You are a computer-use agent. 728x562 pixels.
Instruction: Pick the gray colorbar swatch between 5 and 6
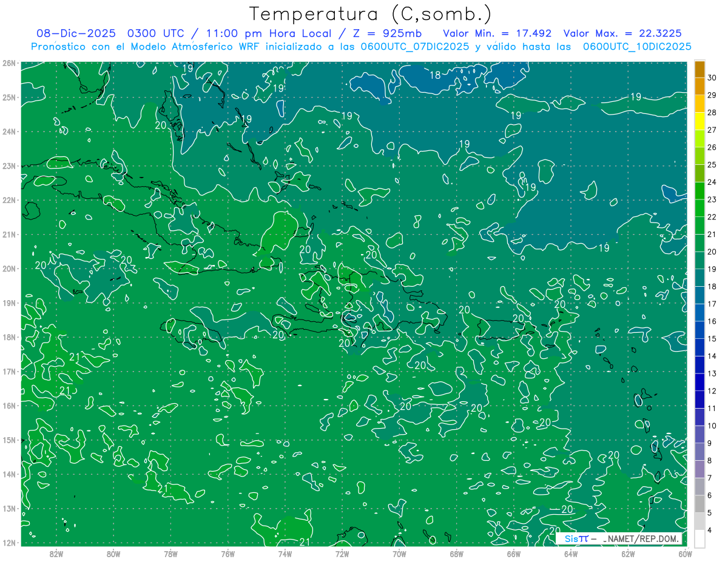(x=699, y=504)
